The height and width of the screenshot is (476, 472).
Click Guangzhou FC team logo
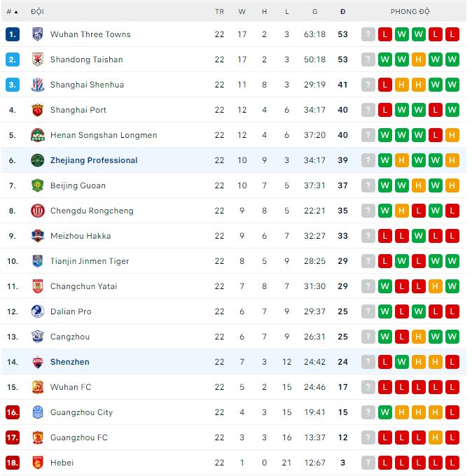click(x=38, y=437)
